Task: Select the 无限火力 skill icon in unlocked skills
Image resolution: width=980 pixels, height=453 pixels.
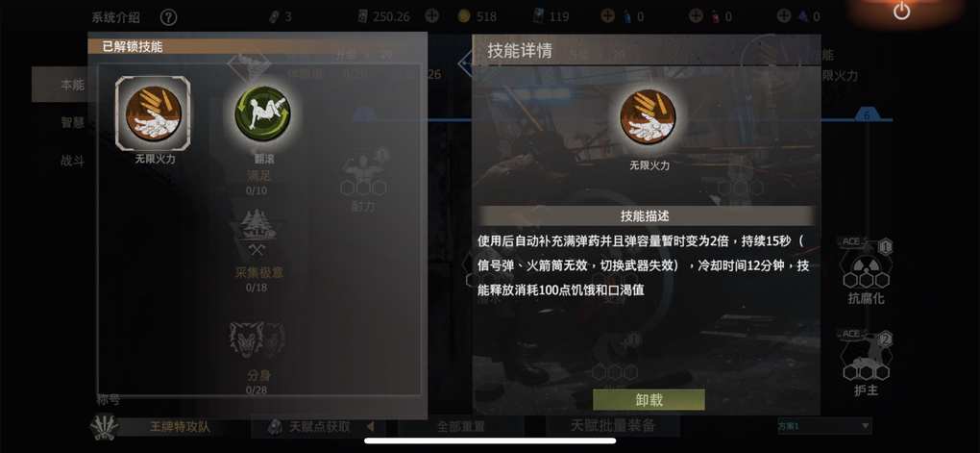Action: tap(154, 113)
